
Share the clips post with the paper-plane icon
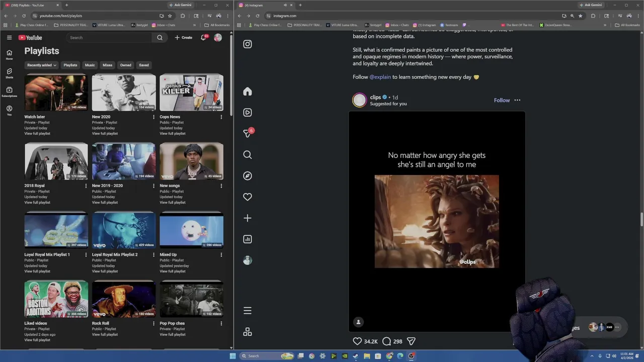click(411, 341)
